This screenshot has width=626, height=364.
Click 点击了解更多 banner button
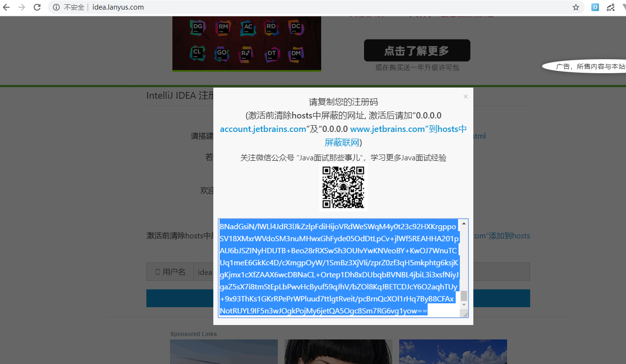click(417, 51)
